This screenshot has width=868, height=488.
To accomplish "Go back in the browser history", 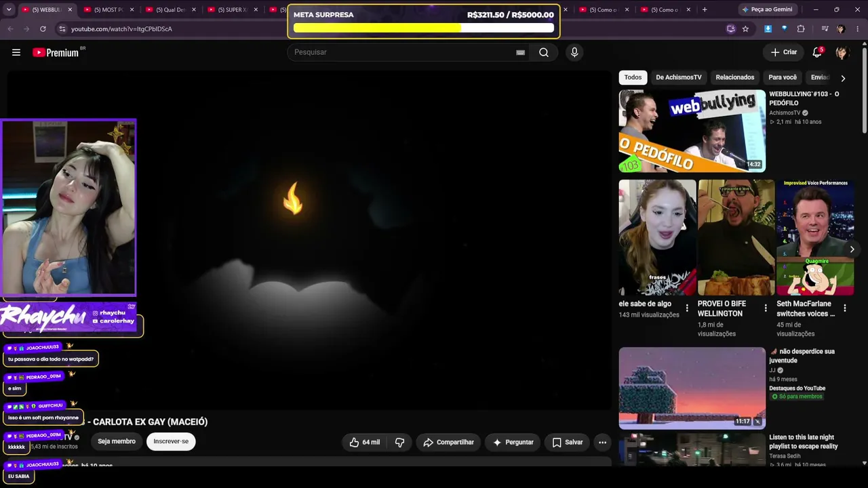I will pyautogui.click(x=10, y=29).
